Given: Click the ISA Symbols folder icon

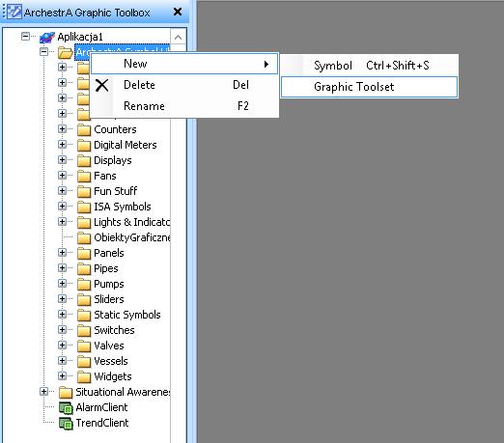Looking at the screenshot, I should (x=84, y=207).
